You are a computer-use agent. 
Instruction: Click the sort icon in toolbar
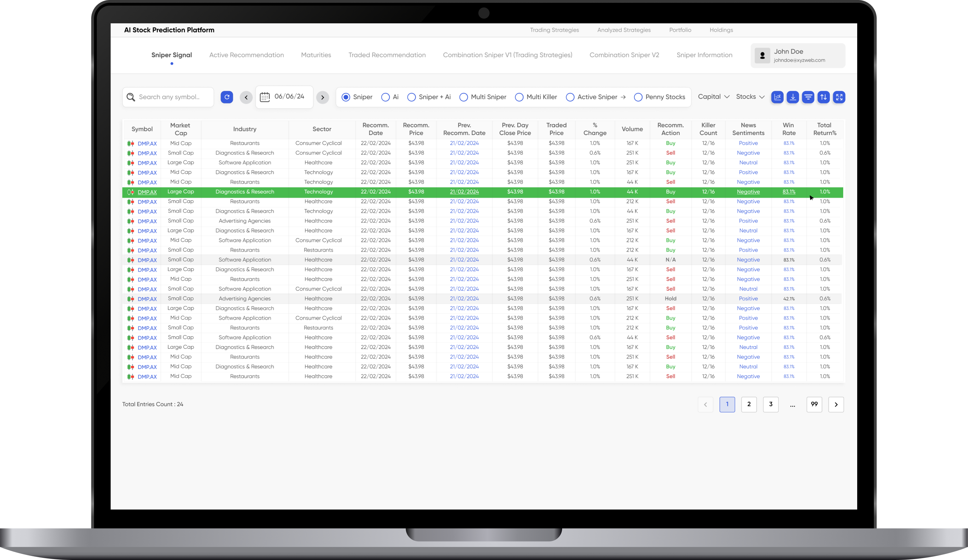pos(825,97)
